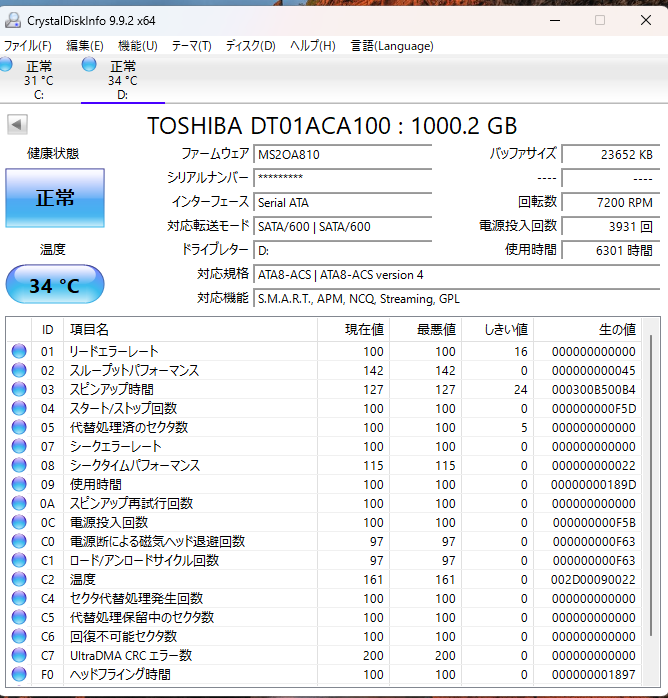The height and width of the screenshot is (698, 668).
Task: Click status icon of row 0C 電源投入回数
Action: click(19, 522)
